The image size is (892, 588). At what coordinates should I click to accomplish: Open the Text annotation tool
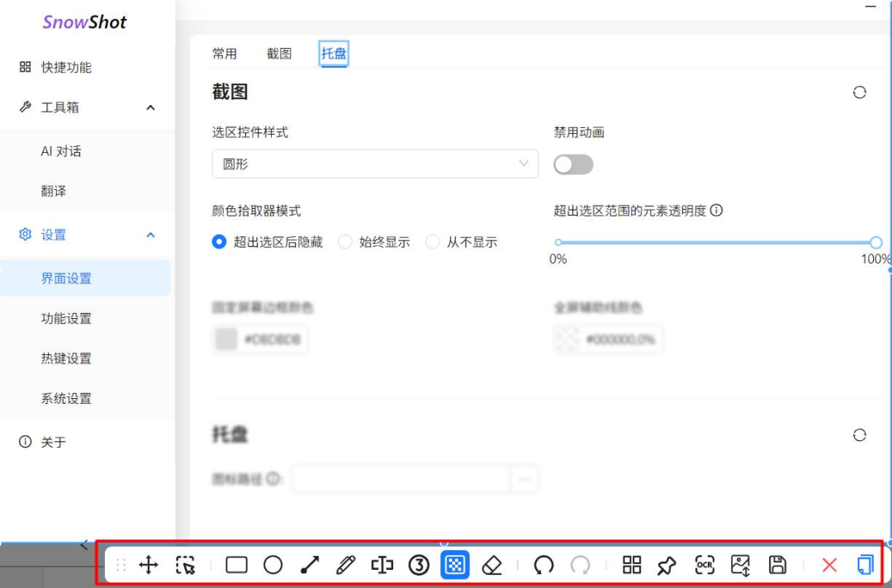[382, 565]
